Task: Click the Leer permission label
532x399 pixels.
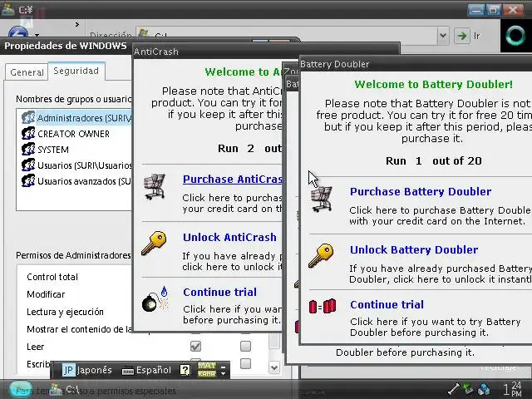Action: click(35, 347)
